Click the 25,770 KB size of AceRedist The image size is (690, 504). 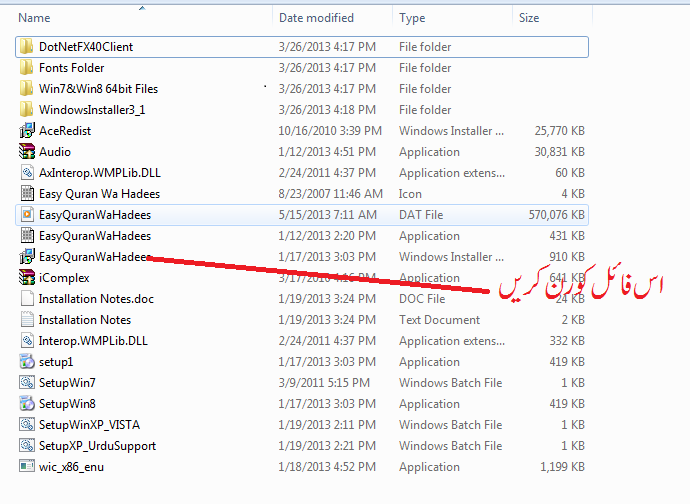point(559,131)
